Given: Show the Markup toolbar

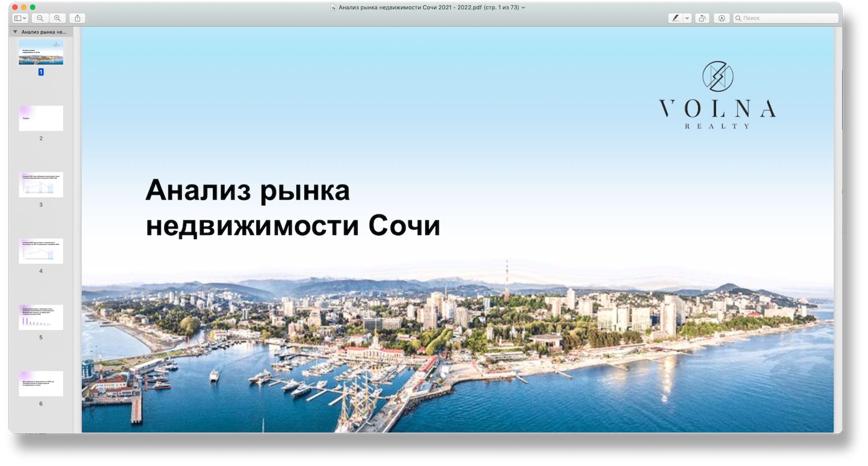Looking at the screenshot, I should (x=722, y=18).
